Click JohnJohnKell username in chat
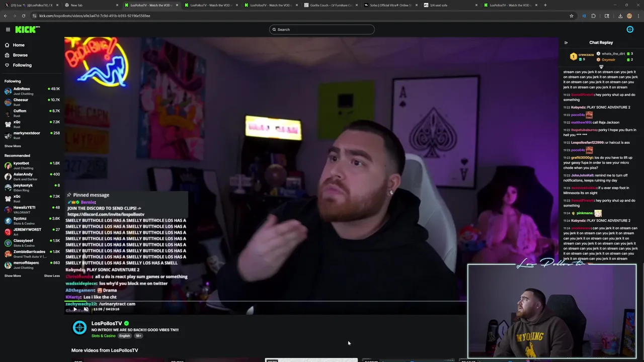Viewport: 644px width, 362px height. [x=582, y=175]
